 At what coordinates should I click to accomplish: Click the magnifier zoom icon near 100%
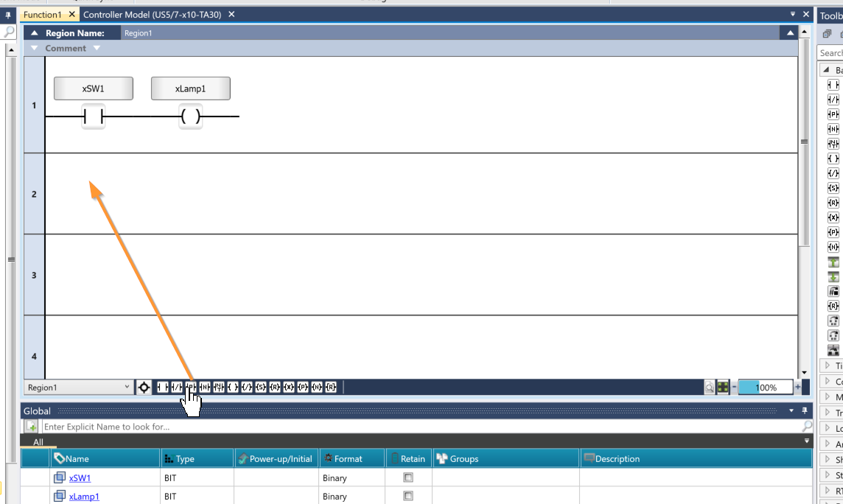(x=709, y=388)
